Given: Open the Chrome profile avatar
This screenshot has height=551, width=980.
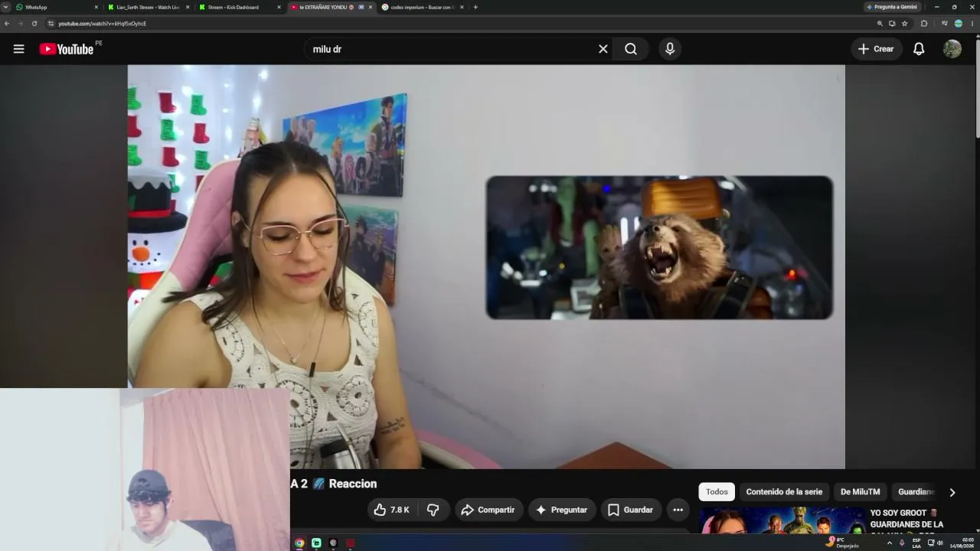Looking at the screenshot, I should (959, 24).
